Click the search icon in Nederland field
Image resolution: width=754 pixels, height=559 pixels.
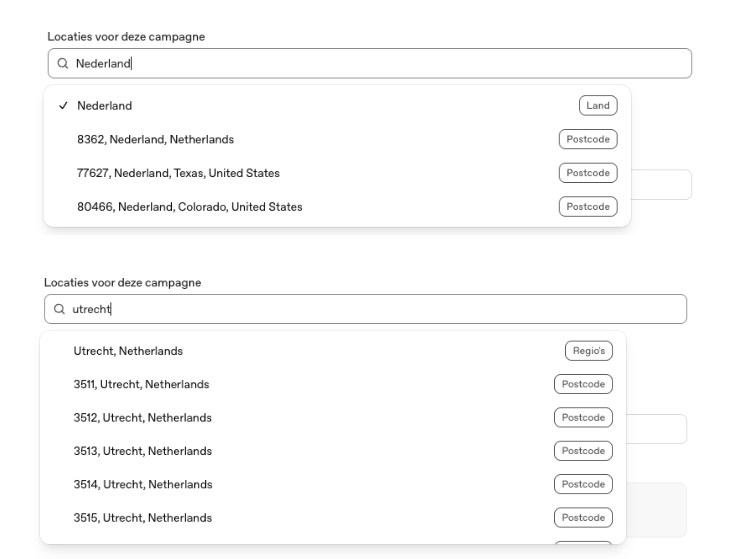(x=63, y=64)
